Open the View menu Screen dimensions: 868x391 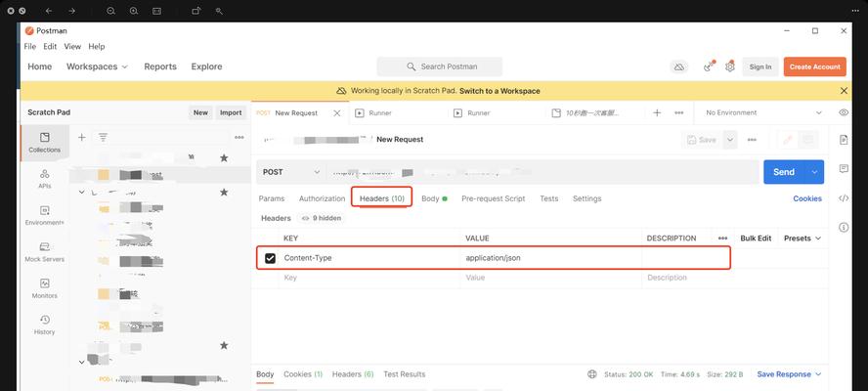click(72, 47)
